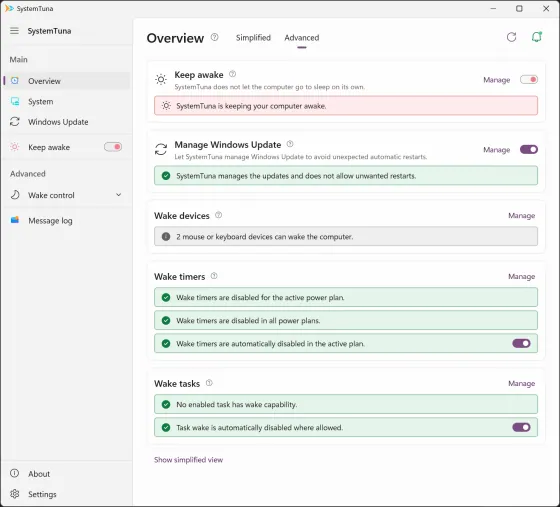Open Overview in sidebar
Image resolution: width=560 pixels, height=507 pixels.
point(67,81)
